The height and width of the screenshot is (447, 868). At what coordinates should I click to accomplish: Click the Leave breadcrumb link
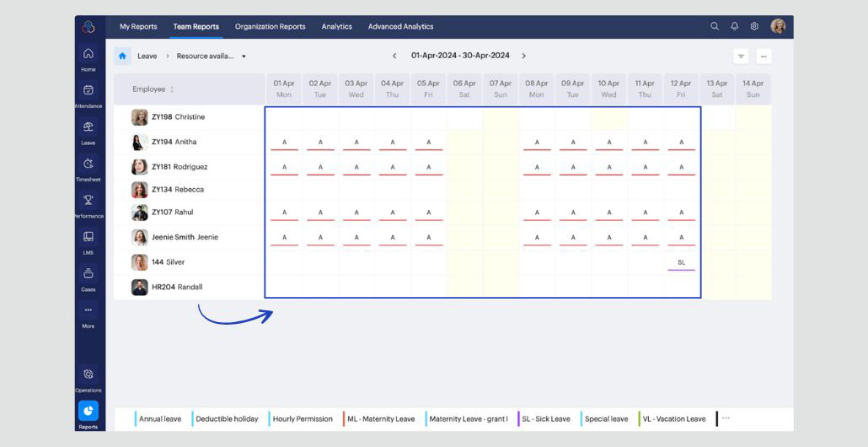[x=147, y=56]
